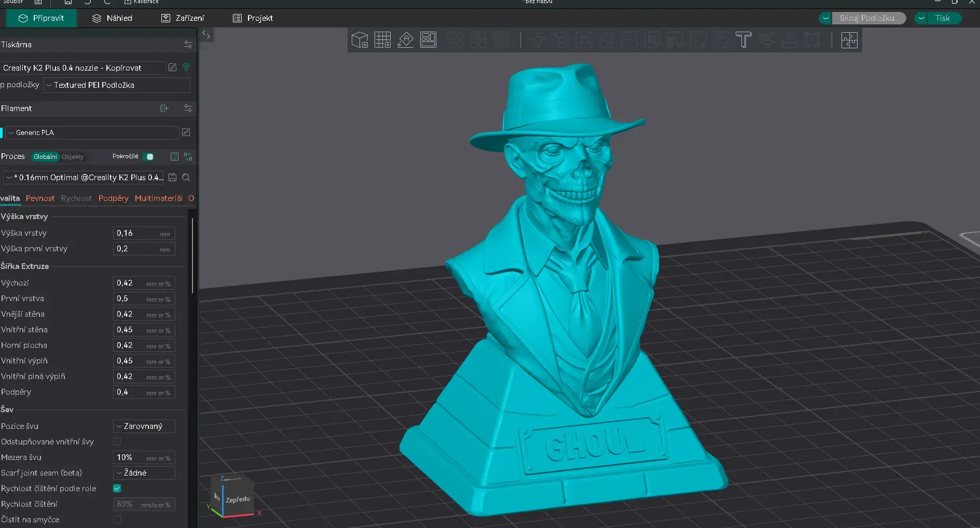Click the Tisk print button
The image size is (980, 528).
(x=943, y=18)
